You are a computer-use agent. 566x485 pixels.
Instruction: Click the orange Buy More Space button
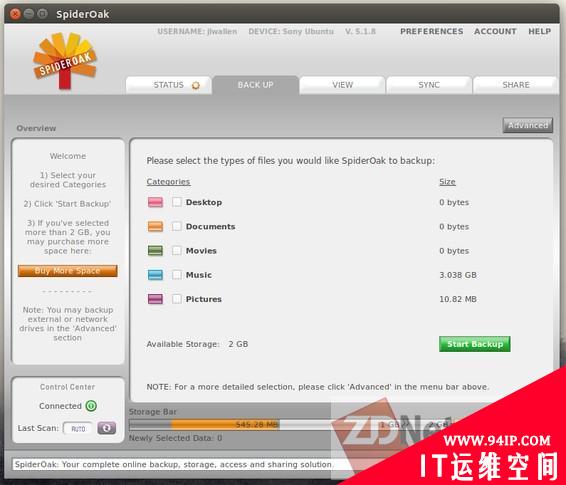(68, 271)
